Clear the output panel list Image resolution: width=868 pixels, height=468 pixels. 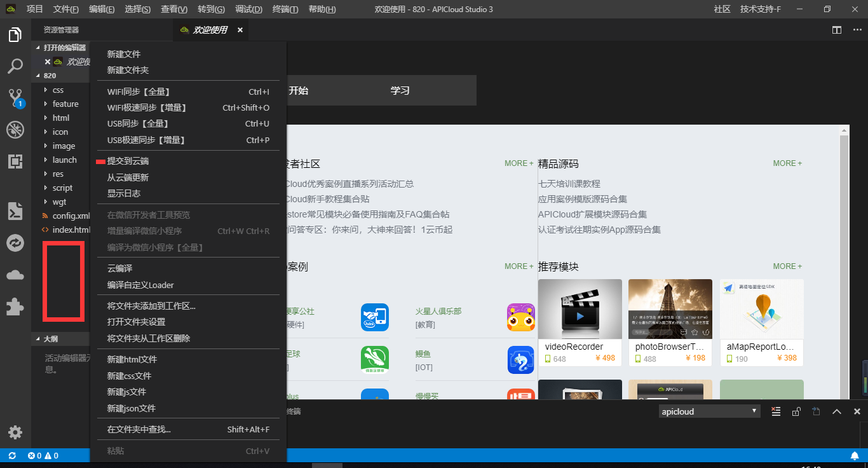pyautogui.click(x=776, y=411)
